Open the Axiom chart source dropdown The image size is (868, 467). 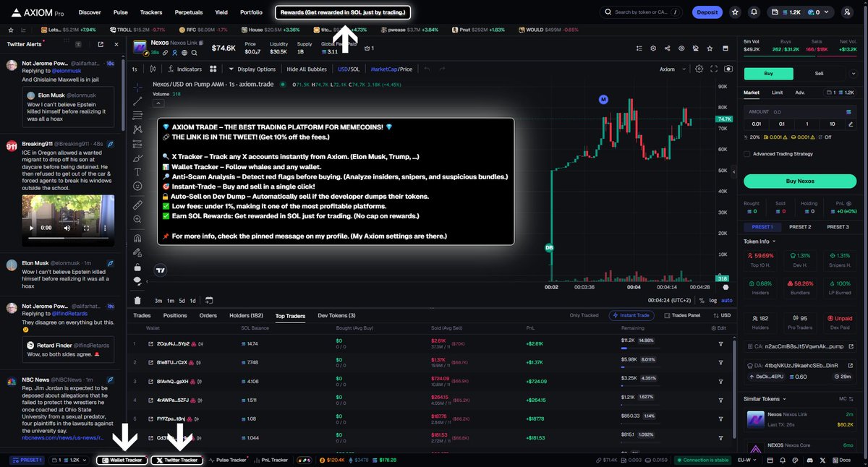click(x=671, y=69)
